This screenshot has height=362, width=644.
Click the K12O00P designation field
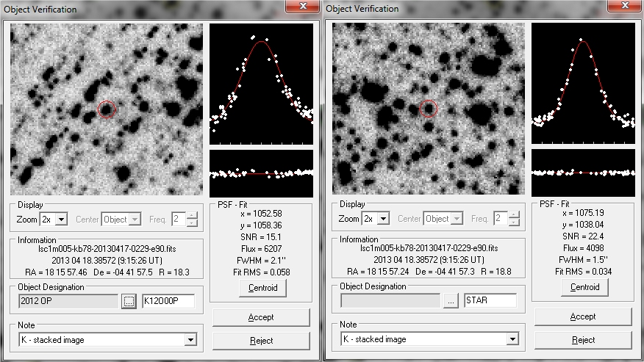click(168, 301)
